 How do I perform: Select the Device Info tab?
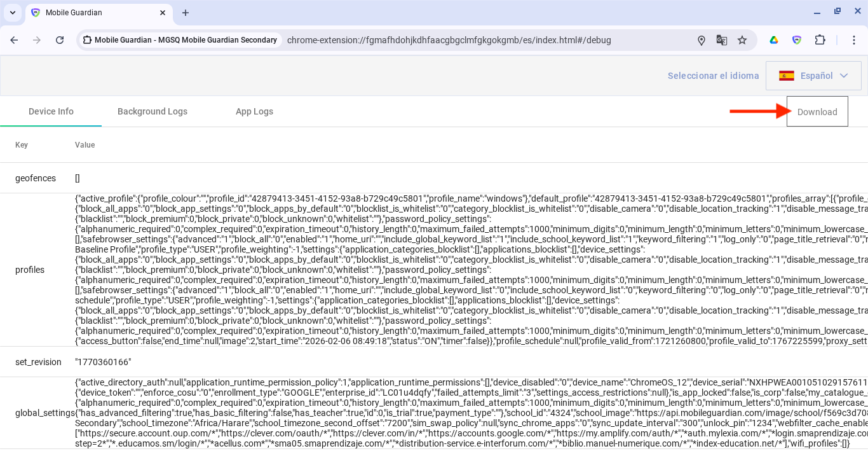point(51,111)
